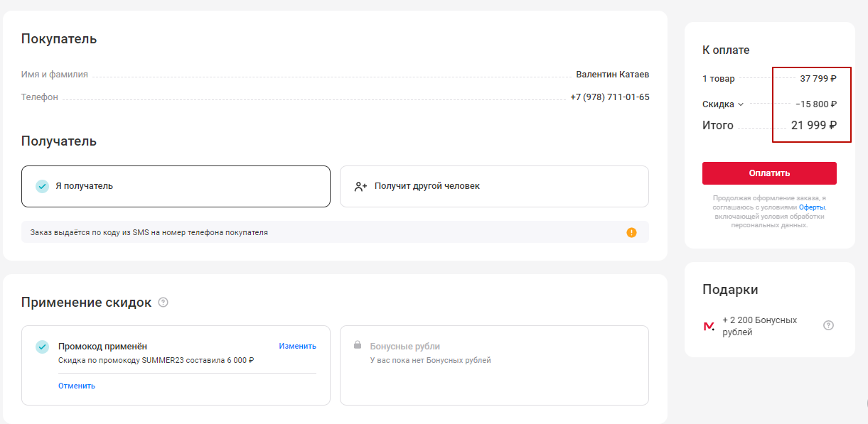Cancel promo code via 'Отменить' link
The height and width of the screenshot is (424, 868).
pyautogui.click(x=77, y=386)
